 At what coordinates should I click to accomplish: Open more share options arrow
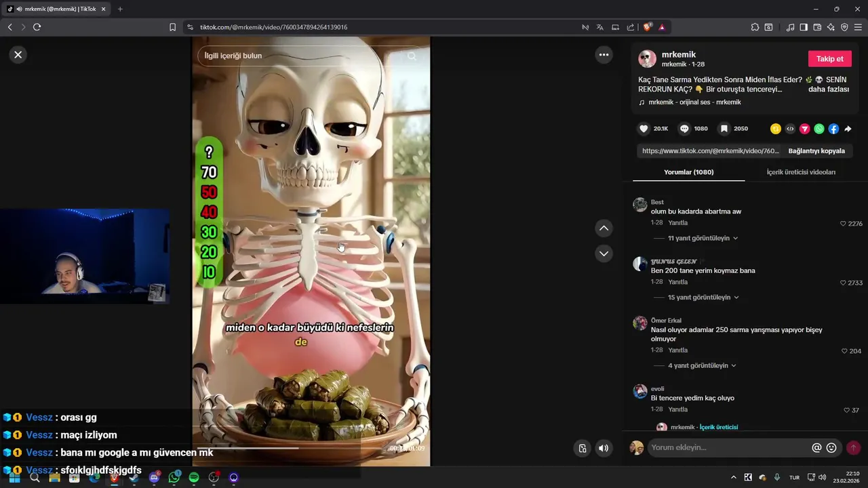click(848, 129)
